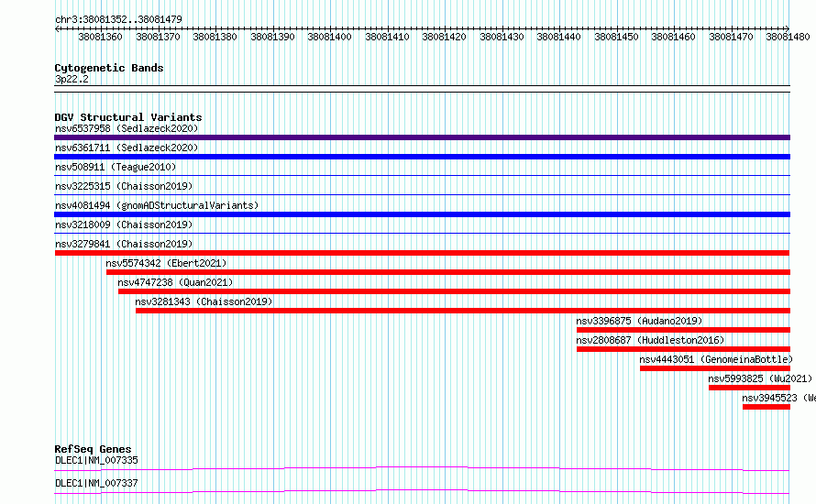Viewport: 816px width, 504px height.
Task: Open nsv3225315 (Chaisson2019) variant label
Action: tap(124, 186)
